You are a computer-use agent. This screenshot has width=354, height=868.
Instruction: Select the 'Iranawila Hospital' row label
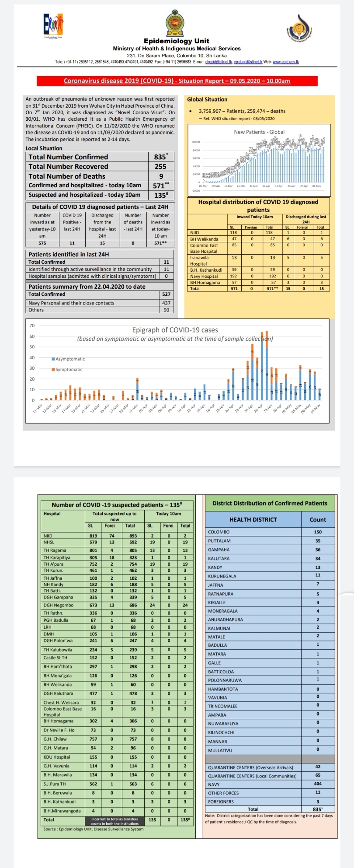pos(200,261)
